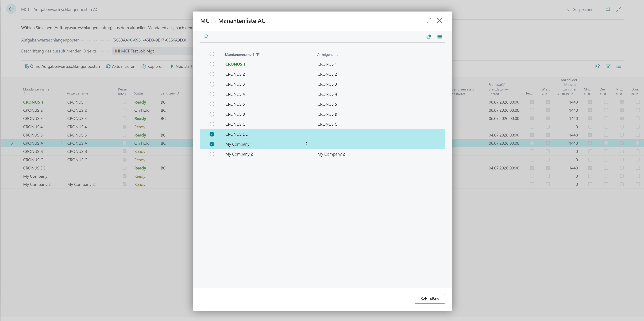The height and width of the screenshot is (321, 644).
Task: Deselect the My Company row in dialog
Action: tap(212, 144)
